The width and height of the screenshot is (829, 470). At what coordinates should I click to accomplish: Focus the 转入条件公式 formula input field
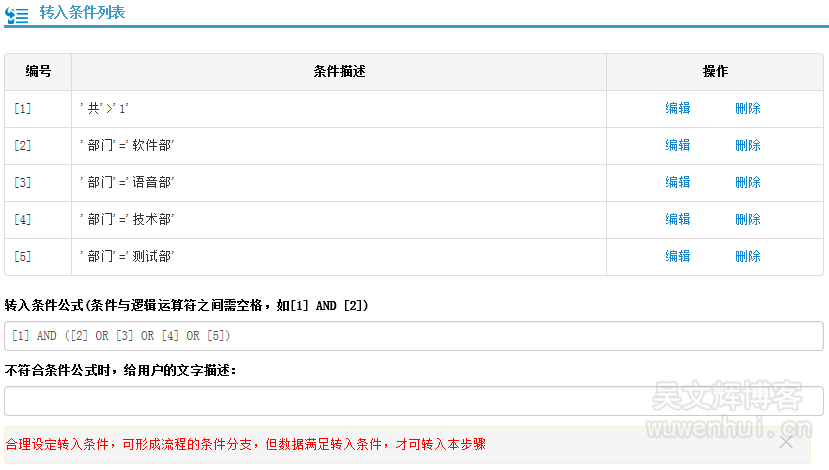pyautogui.click(x=414, y=336)
